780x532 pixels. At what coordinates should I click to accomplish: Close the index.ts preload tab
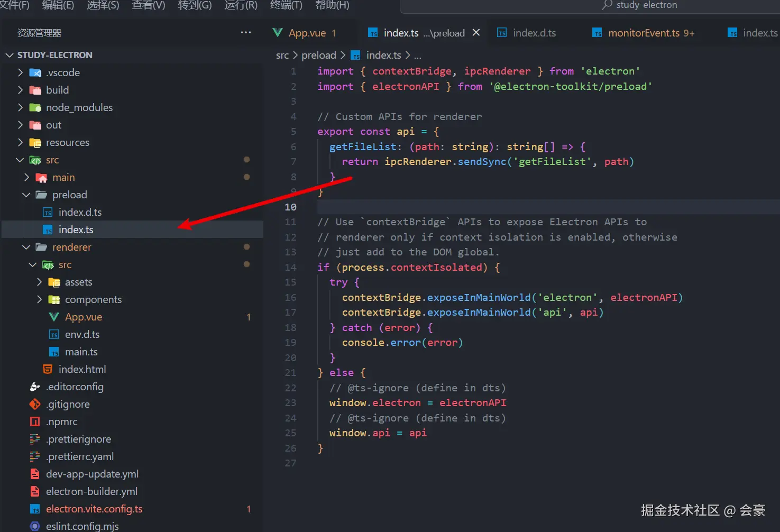click(x=476, y=32)
